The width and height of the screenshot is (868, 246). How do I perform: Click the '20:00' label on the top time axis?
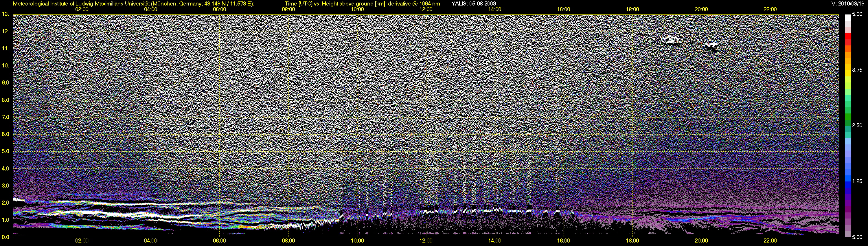click(x=701, y=10)
